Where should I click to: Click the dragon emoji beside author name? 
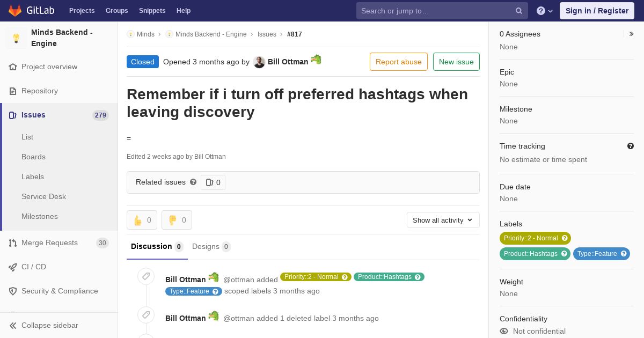pos(316,60)
